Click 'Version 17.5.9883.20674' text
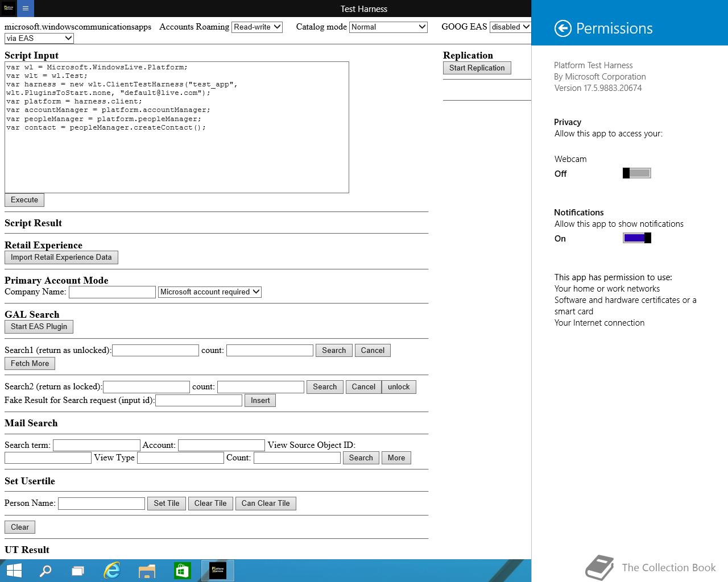This screenshot has width=728, height=582. (598, 88)
